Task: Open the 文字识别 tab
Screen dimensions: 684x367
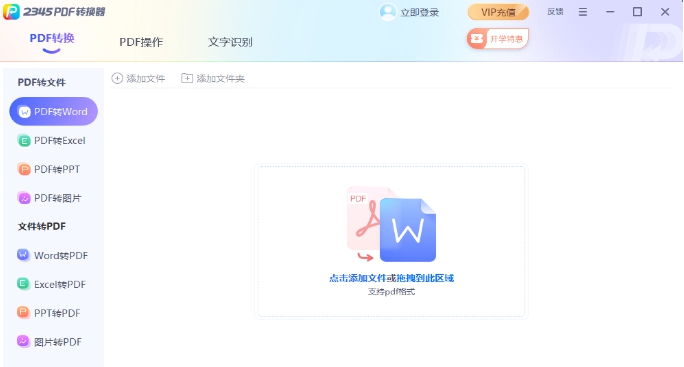Action: [230, 42]
